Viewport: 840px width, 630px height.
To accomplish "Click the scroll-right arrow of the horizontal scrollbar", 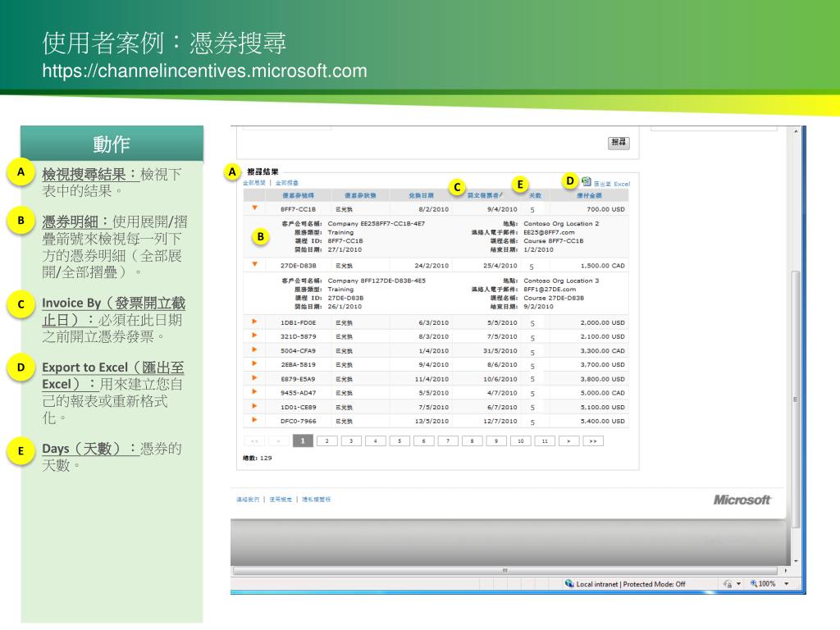I will point(785,571).
